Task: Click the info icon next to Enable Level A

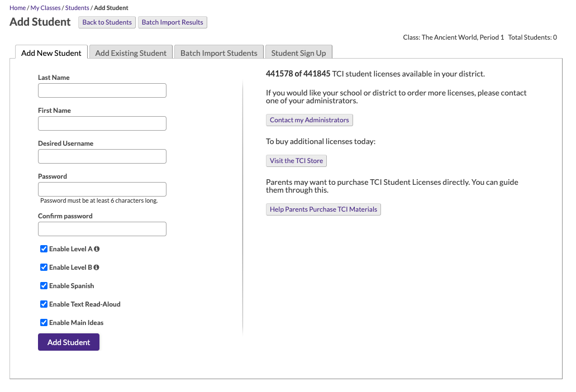Action: (x=97, y=248)
